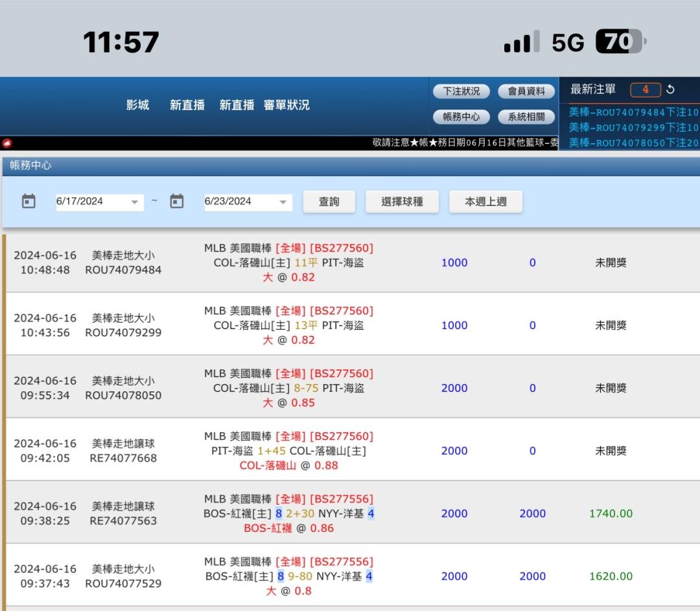
Task: Click the pick COL-落磯山 @ 0.88
Action: [289, 465]
